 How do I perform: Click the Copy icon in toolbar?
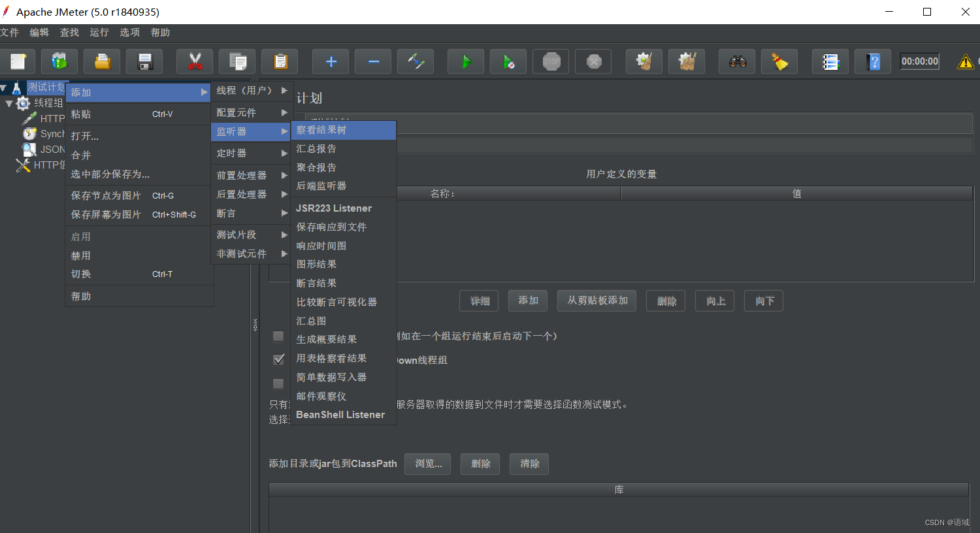tap(237, 61)
